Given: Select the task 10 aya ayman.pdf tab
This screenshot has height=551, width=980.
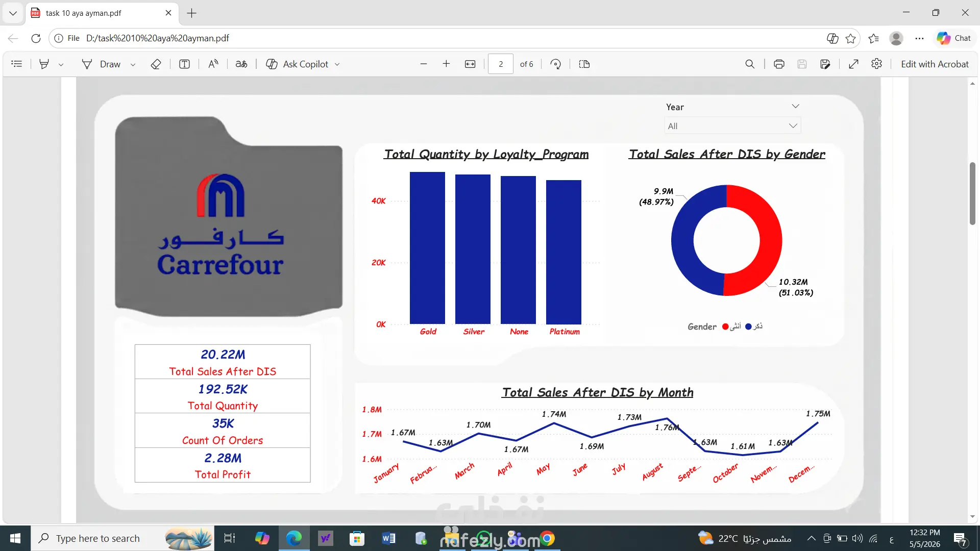Looking at the screenshot, I should click(x=102, y=13).
